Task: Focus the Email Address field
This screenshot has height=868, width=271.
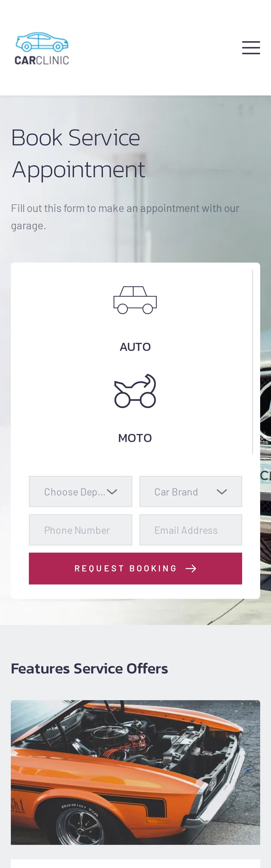Action: 191,530
